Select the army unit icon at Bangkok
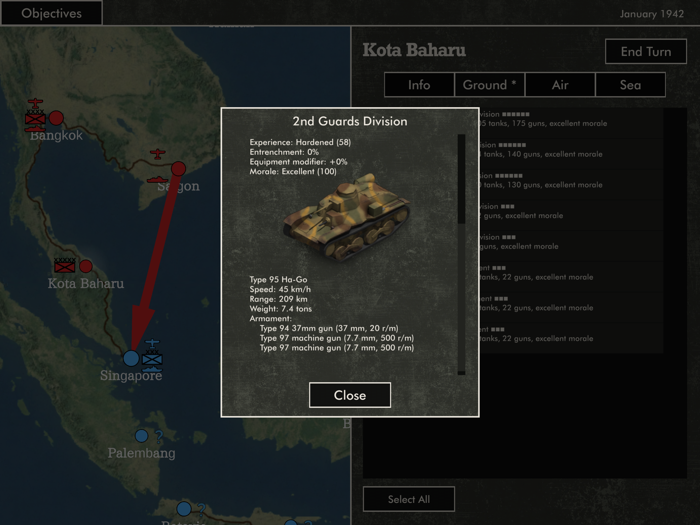Viewport: 700px width, 525px height. [x=35, y=118]
